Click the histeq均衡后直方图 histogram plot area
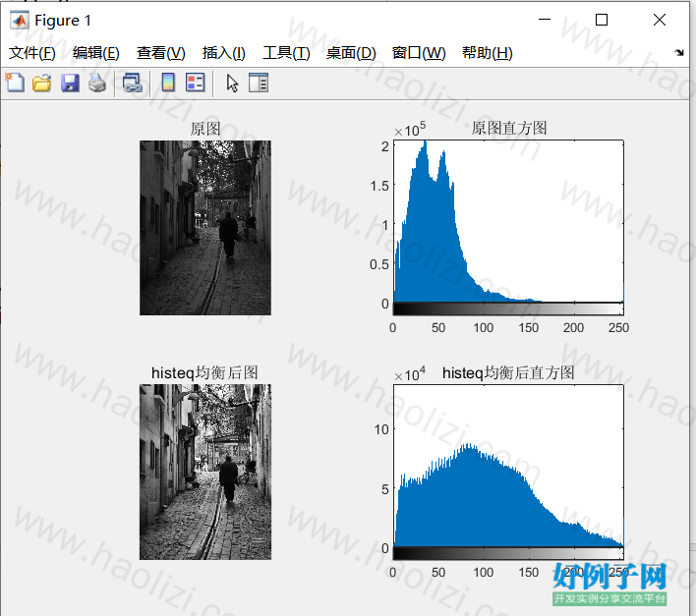The height and width of the screenshot is (616, 696). pyautogui.click(x=508, y=466)
